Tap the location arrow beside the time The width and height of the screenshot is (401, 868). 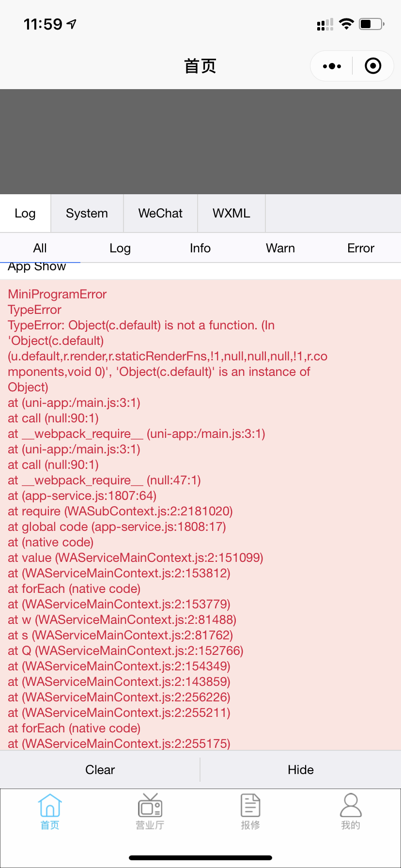point(71,24)
